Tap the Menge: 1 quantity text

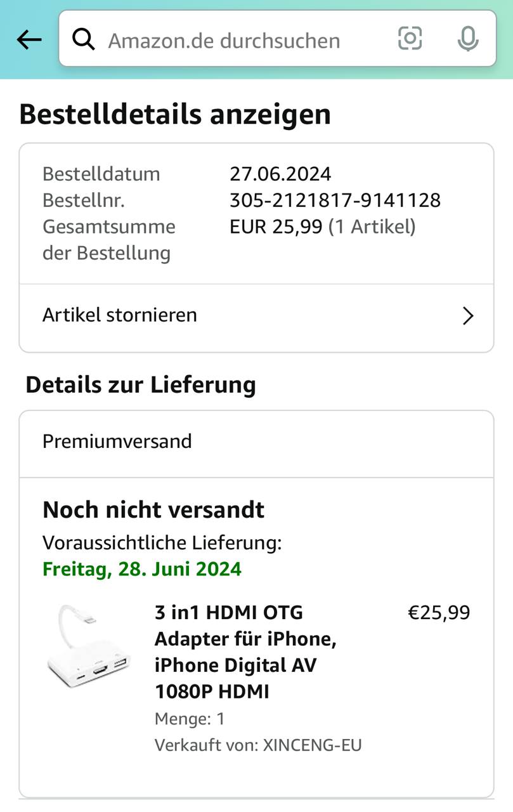(190, 719)
